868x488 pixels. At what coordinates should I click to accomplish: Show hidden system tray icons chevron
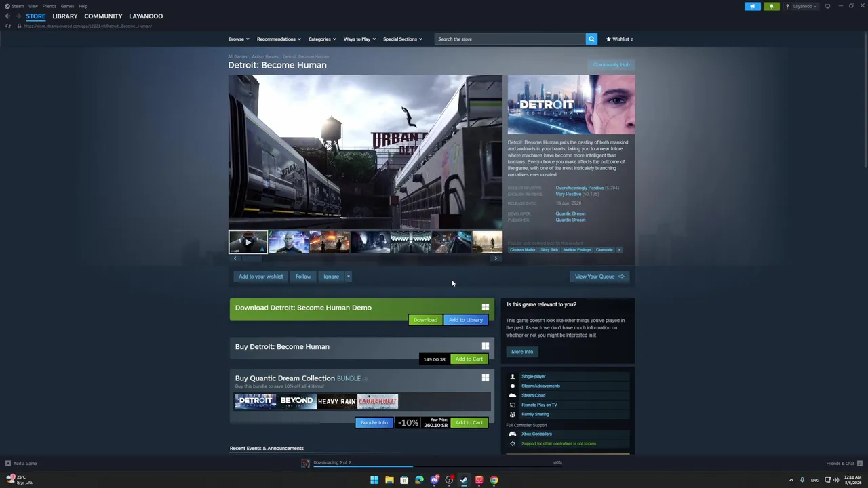coord(791,480)
